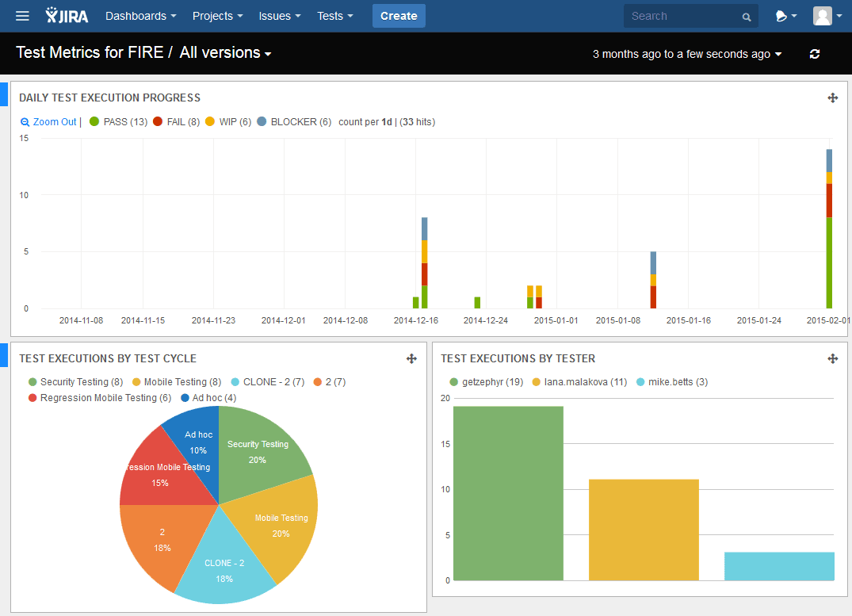
Task: Click the feedback icon beside the avatar
Action: coord(781,16)
